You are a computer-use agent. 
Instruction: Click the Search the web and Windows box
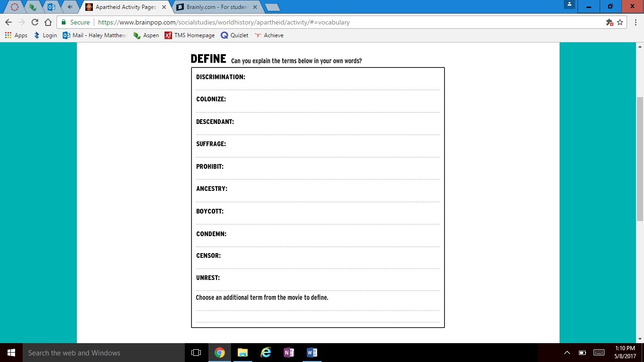click(x=104, y=353)
